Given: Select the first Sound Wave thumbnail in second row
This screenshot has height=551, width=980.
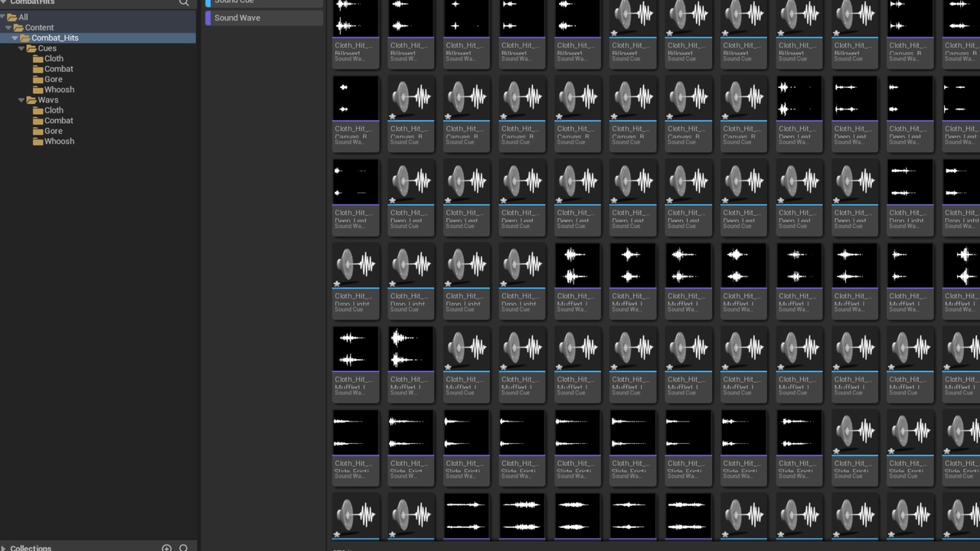Looking at the screenshot, I should click(x=355, y=99).
